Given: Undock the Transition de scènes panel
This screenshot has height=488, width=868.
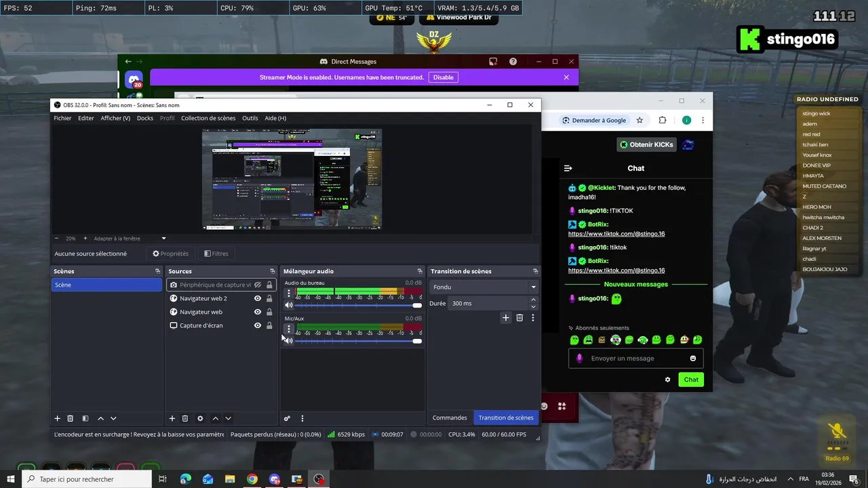Looking at the screenshot, I should click(535, 271).
